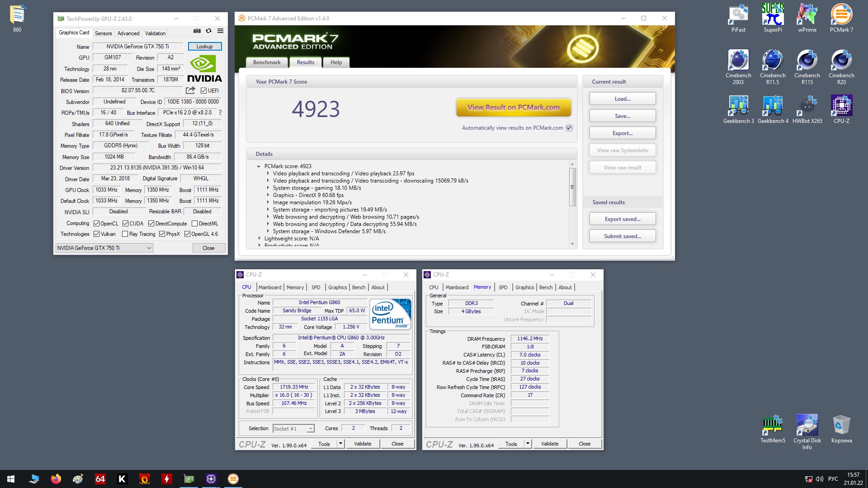Click the Windows Start button

pyautogui.click(x=11, y=479)
